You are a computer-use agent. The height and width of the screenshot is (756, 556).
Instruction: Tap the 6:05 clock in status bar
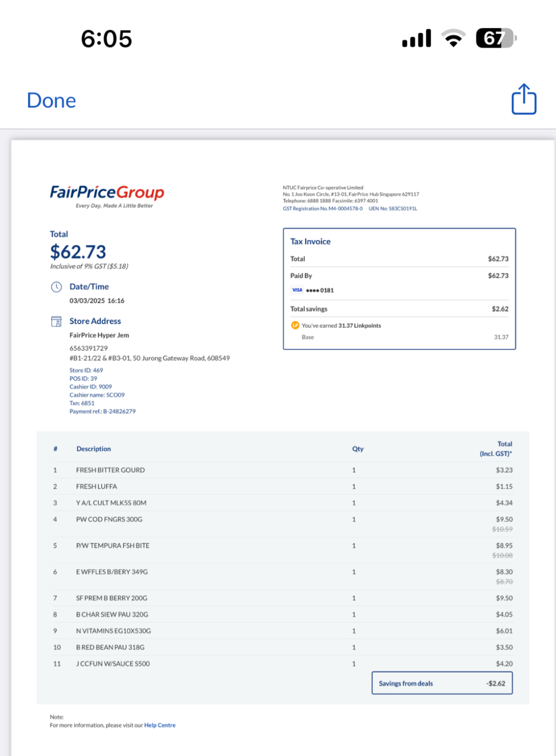click(x=106, y=39)
